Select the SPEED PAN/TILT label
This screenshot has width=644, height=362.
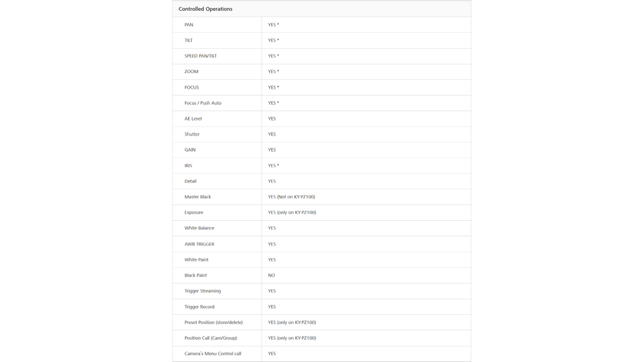200,56
